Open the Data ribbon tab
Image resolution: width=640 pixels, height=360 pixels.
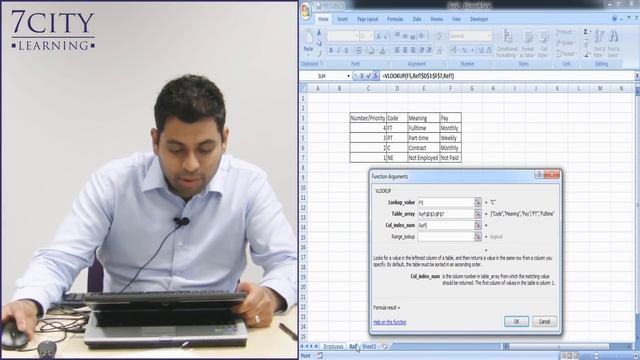[x=417, y=19]
